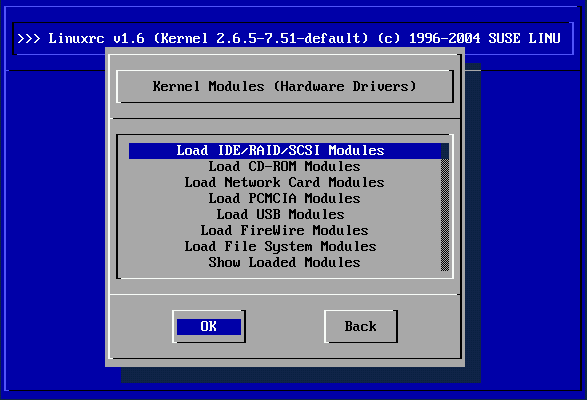
Task: Click the Kernel Modules (Hardware Drivers) title
Action: point(284,87)
